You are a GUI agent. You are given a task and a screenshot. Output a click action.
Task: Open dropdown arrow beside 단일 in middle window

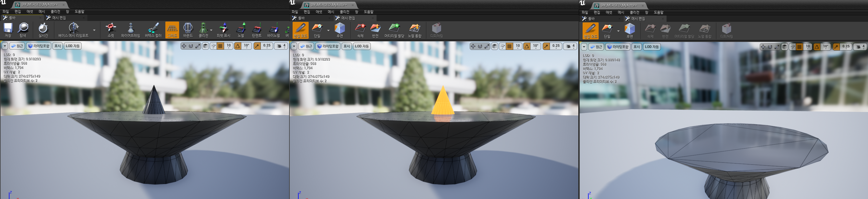pos(328,30)
